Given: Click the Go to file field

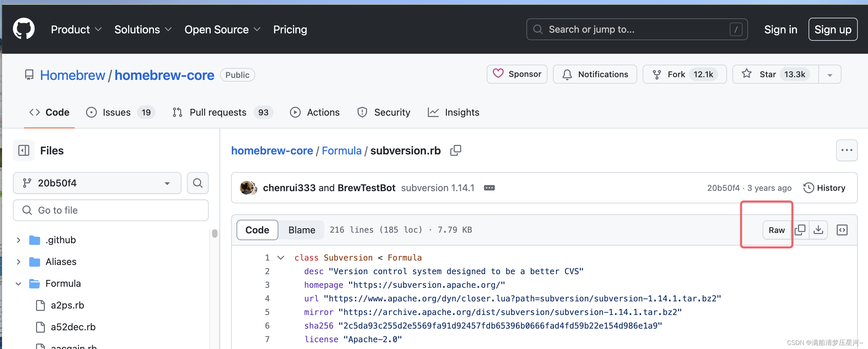Looking at the screenshot, I should (111, 210).
